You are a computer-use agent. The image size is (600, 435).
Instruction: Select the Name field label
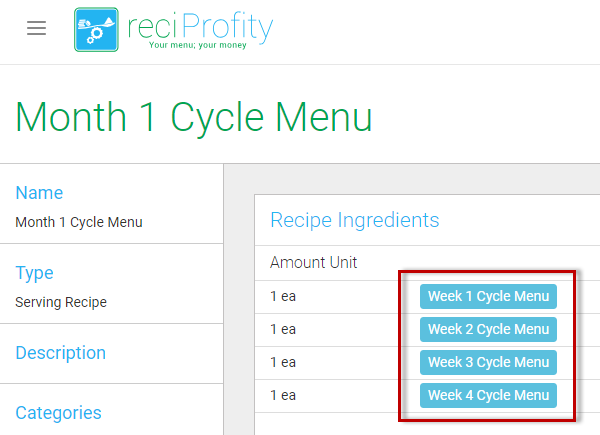39,193
